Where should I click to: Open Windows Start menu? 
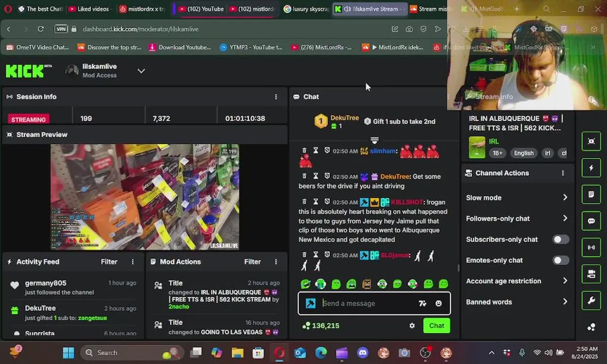68,352
